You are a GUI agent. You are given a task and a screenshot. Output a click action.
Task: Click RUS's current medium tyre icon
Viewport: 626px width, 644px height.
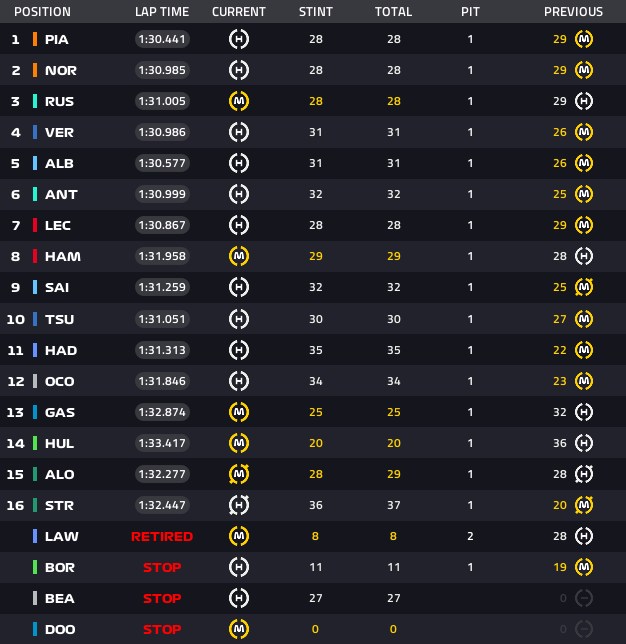[239, 101]
